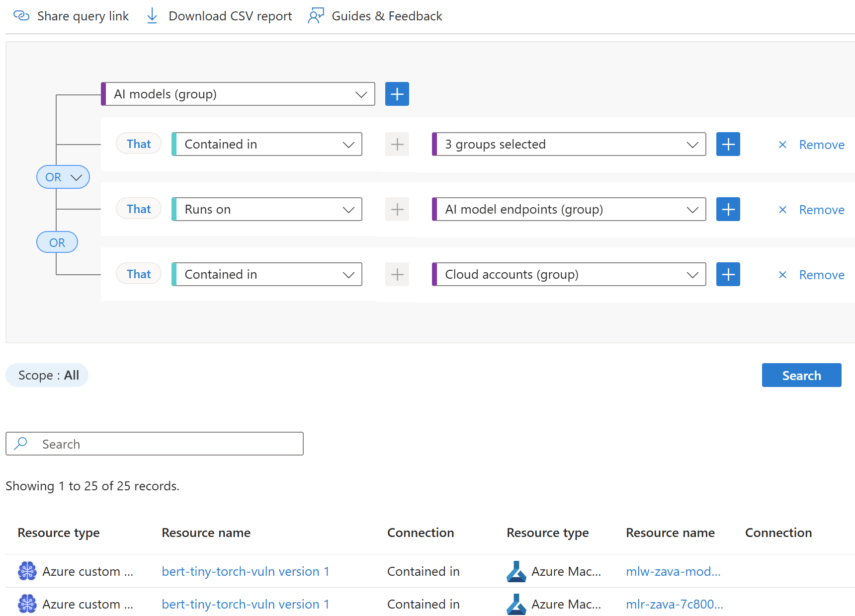Click Azure custom model icon in first result row
855x616 pixels.
pyautogui.click(x=27, y=571)
